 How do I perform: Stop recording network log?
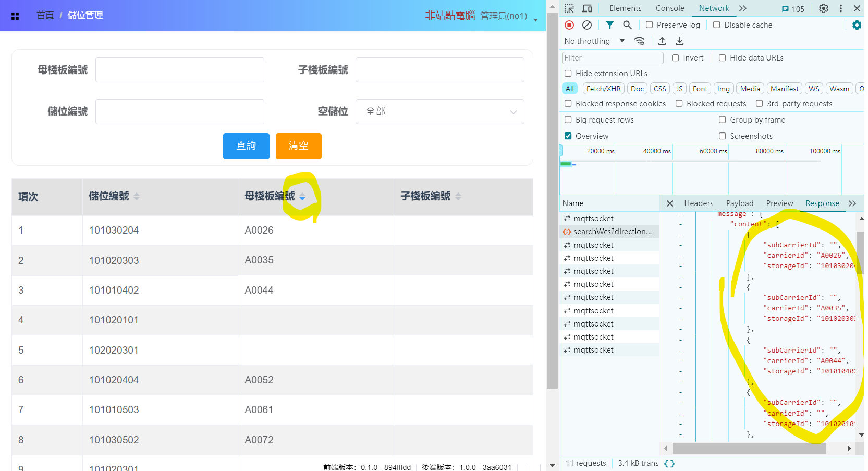tap(569, 25)
